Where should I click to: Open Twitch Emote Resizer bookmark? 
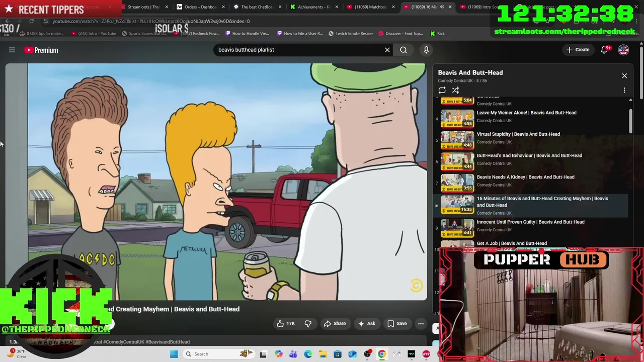point(351,33)
